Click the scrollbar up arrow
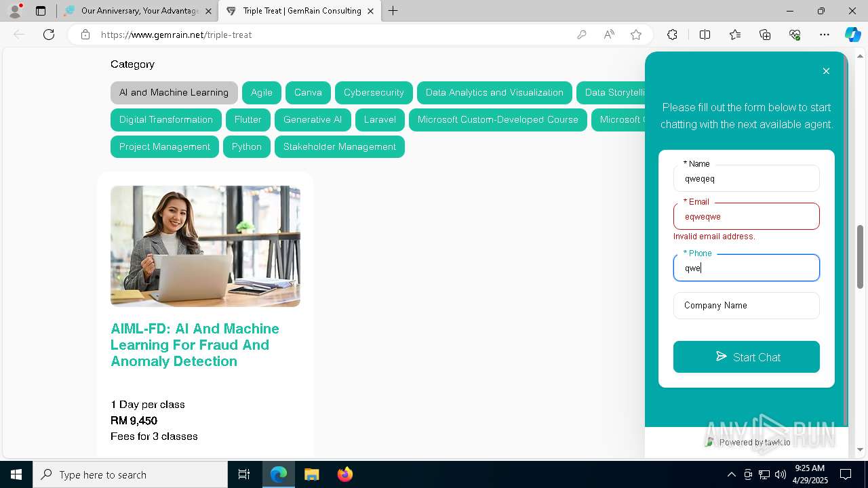868x488 pixels. click(x=861, y=56)
